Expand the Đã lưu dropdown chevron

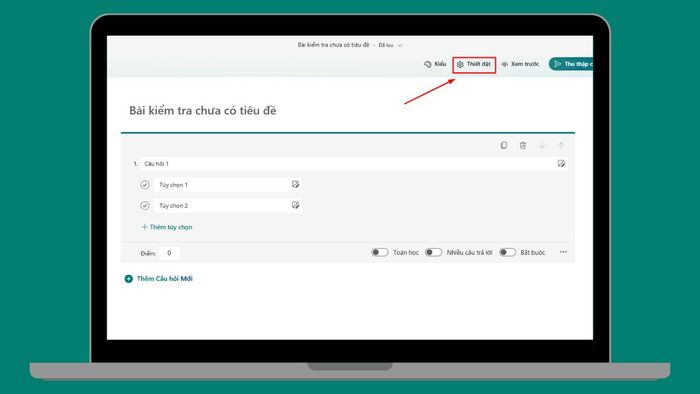point(400,45)
